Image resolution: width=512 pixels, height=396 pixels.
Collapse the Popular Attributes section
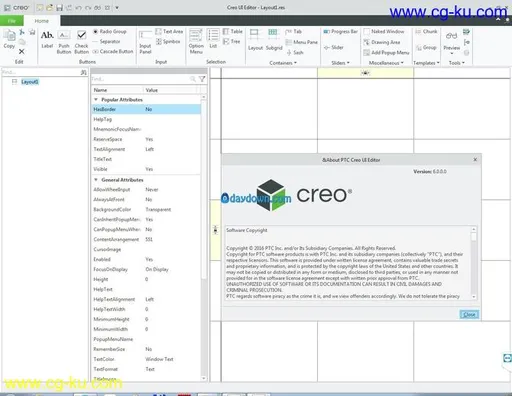coord(96,100)
